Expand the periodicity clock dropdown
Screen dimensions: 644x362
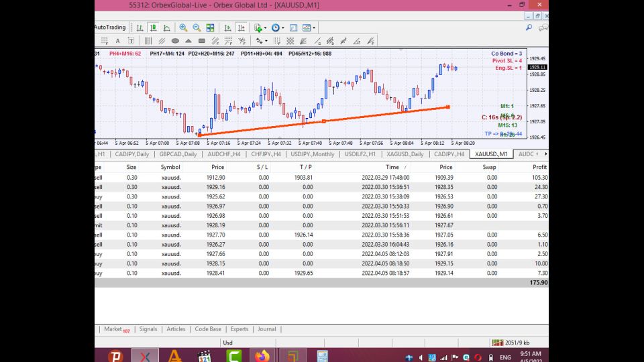[x=276, y=27]
